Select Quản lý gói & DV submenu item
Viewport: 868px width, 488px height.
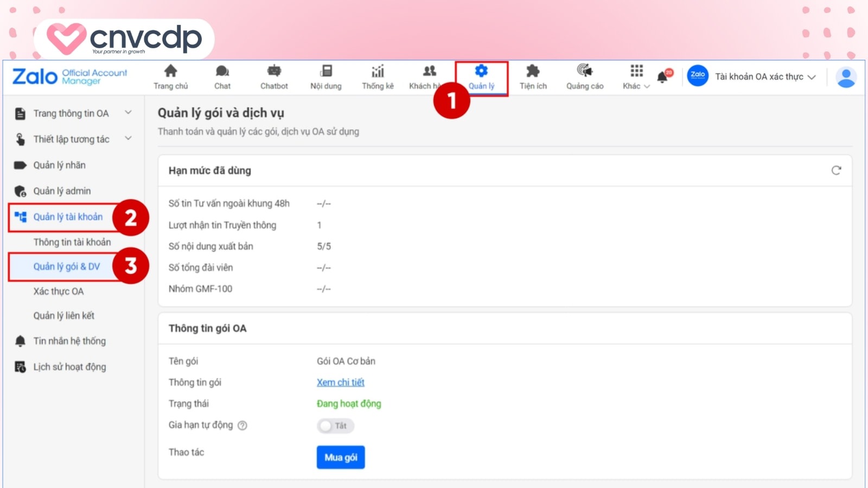click(67, 267)
